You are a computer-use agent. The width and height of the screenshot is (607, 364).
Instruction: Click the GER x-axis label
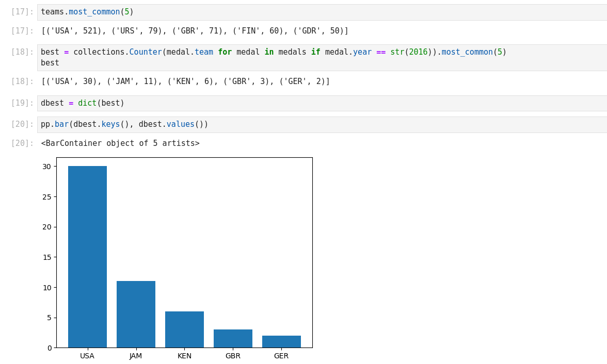(281, 356)
